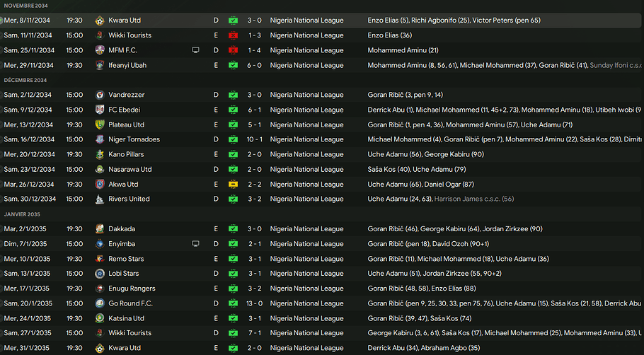
Task: Select the Sam, 9/12/2034 fixture date
Action: tap(28, 110)
